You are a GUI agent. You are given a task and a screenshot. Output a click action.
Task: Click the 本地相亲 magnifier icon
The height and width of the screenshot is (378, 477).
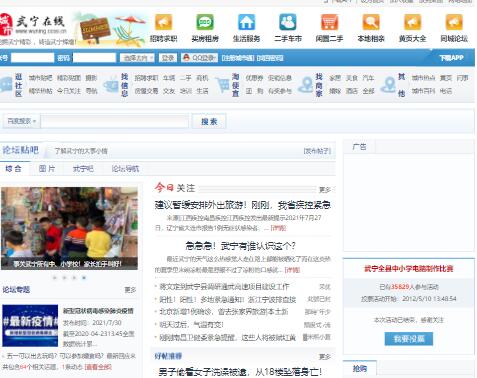(x=371, y=22)
